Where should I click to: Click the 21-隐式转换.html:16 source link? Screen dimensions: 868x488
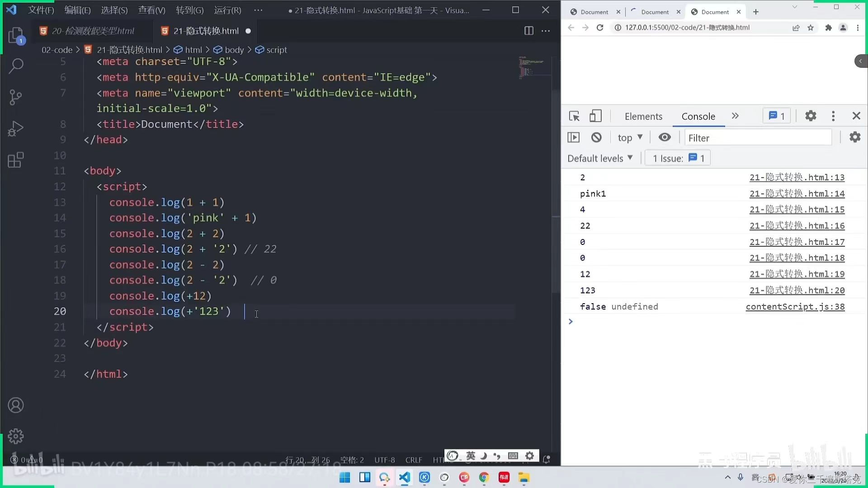tap(797, 225)
